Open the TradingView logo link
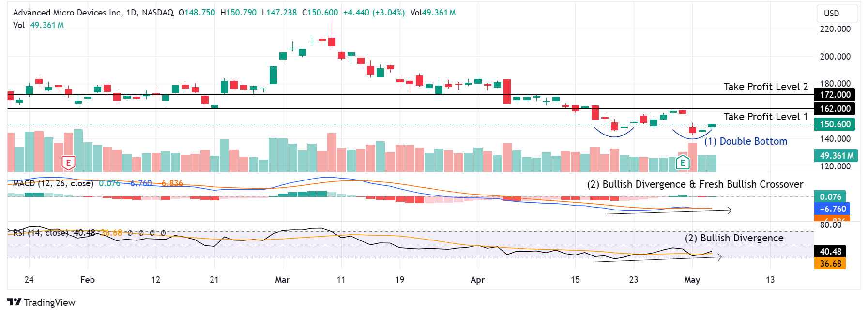This screenshot has height=315, width=868. (x=41, y=302)
